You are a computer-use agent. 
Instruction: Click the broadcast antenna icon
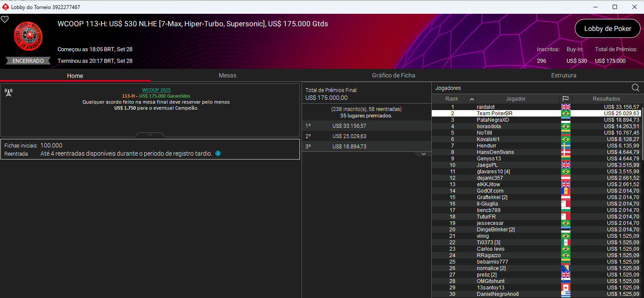[x=9, y=92]
